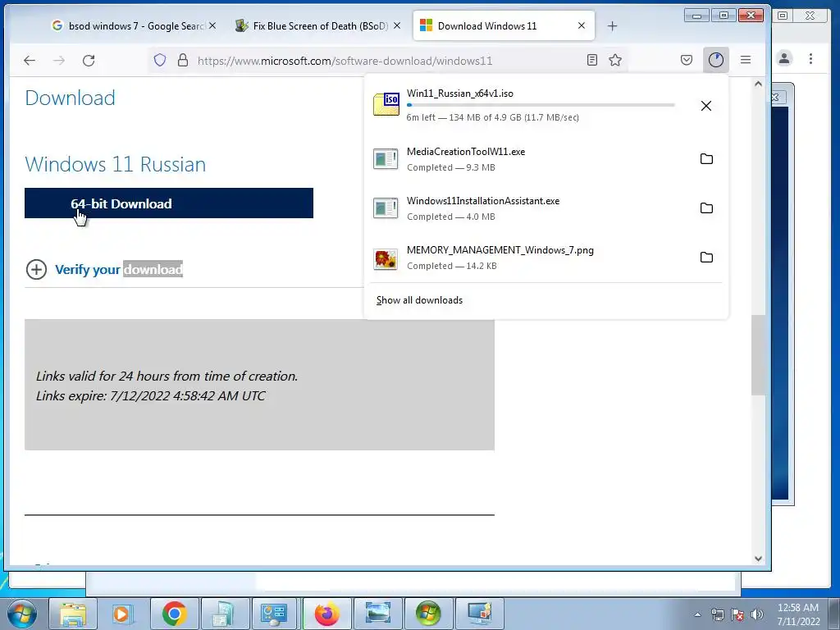The width and height of the screenshot is (840, 630).
Task: Close the Download Windows 11 tab
Action: coord(582,25)
